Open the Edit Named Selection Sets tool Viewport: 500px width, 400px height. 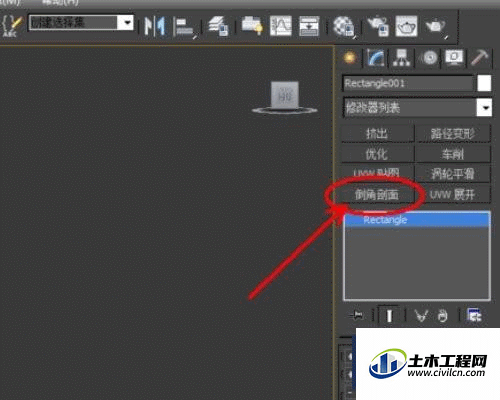11,25
